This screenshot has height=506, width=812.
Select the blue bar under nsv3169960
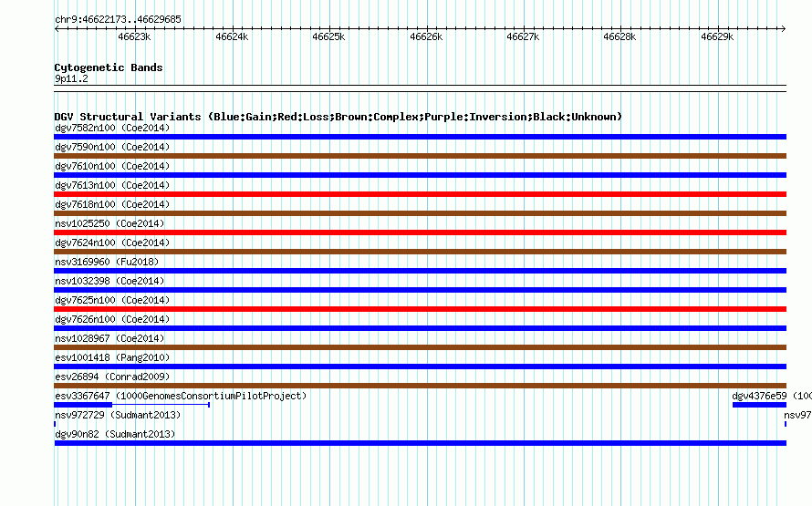click(420, 271)
